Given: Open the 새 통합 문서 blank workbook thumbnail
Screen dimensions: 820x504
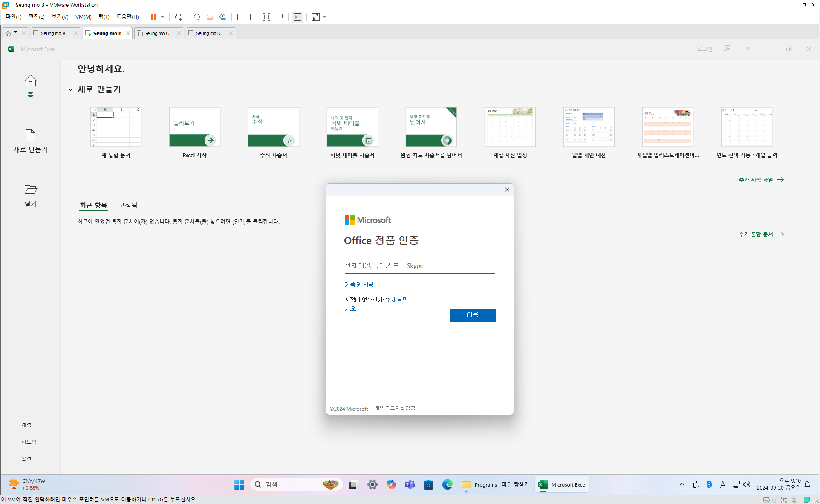Looking at the screenshot, I should [x=115, y=127].
